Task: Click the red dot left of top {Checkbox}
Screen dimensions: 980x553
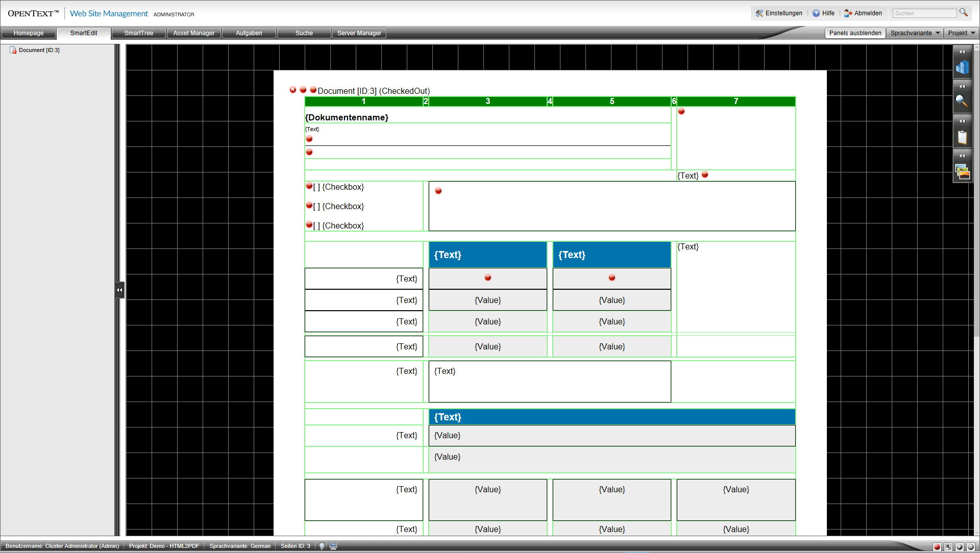Action: click(x=309, y=186)
